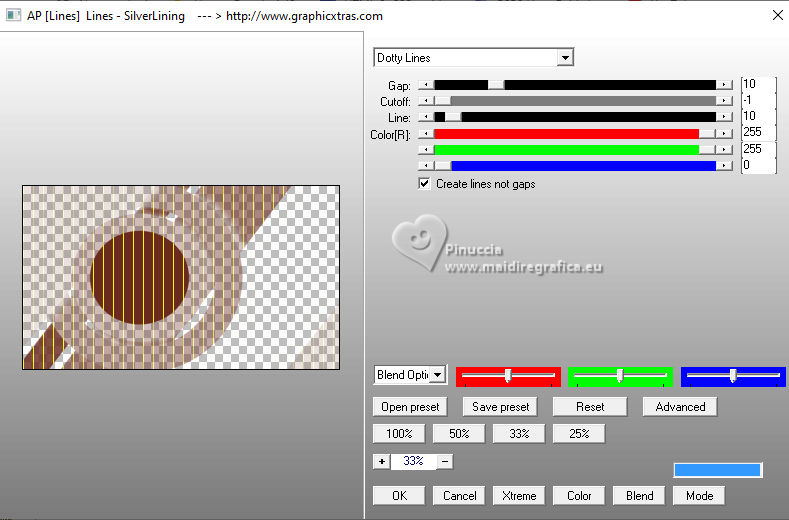789x520 pixels.
Task: Set preview zoom to 25%
Action: (x=579, y=433)
